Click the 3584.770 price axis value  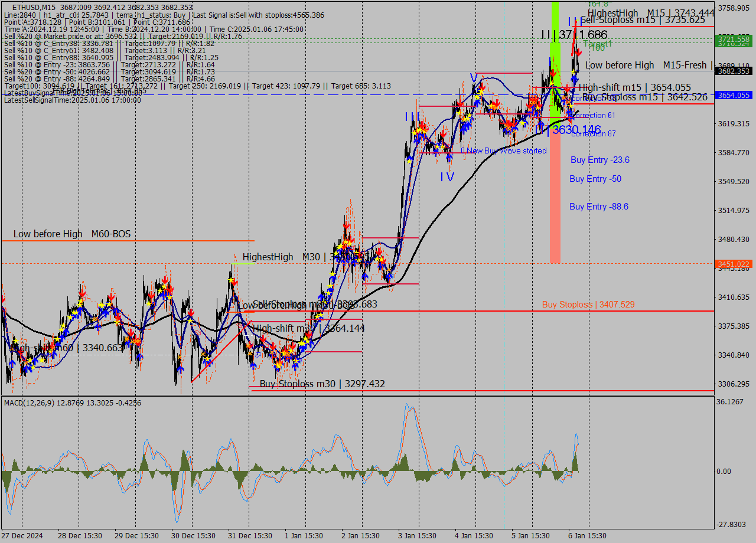(x=733, y=153)
